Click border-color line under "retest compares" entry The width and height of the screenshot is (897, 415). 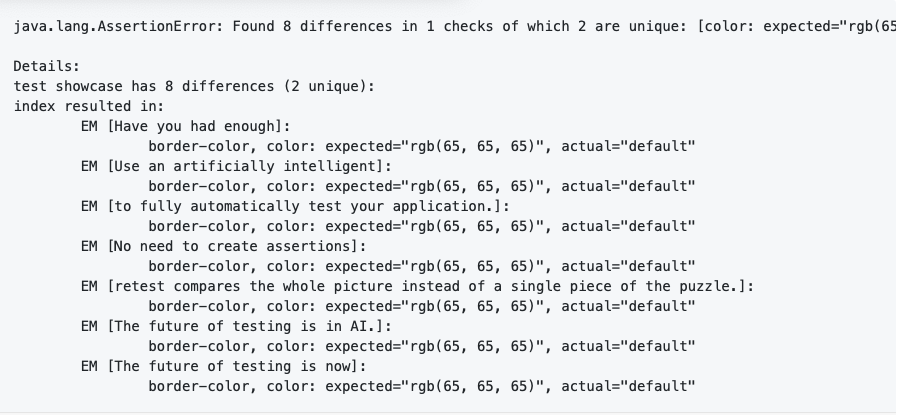[421, 306]
